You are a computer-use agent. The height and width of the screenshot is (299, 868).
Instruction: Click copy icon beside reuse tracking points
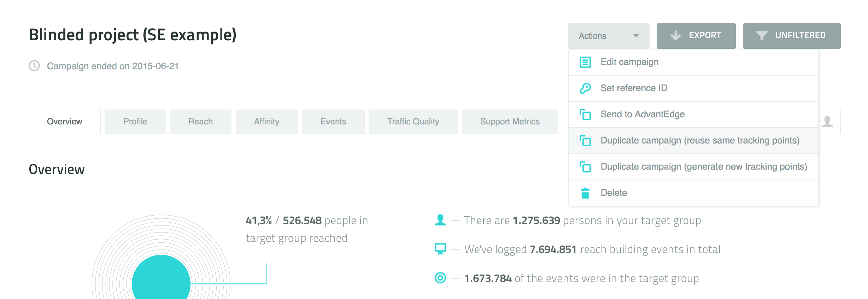[x=585, y=141]
